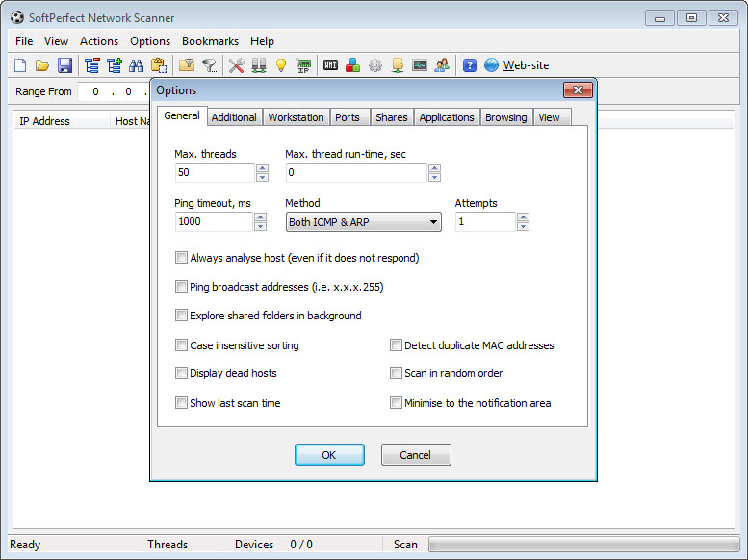The height and width of the screenshot is (560, 748).
Task: Decrease Max. thread run-time down arrow
Action: click(434, 177)
